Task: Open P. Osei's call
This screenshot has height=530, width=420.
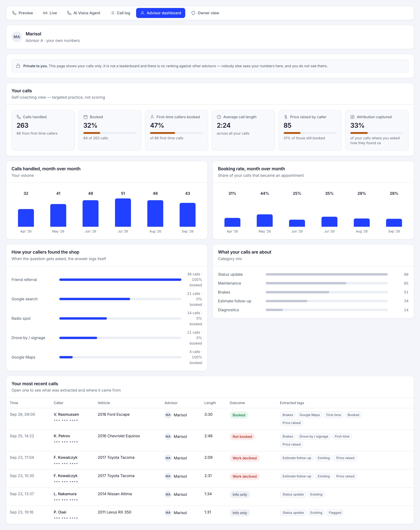Action: pyautogui.click(x=210, y=515)
